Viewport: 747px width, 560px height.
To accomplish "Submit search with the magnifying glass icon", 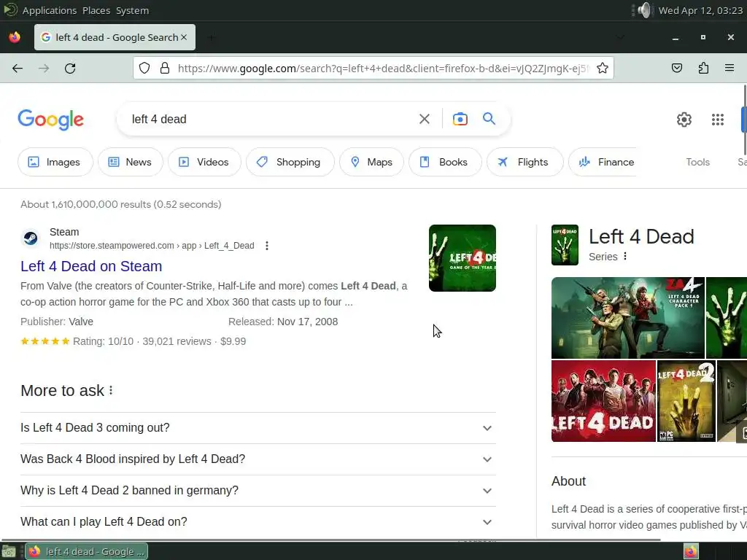I will click(x=489, y=119).
